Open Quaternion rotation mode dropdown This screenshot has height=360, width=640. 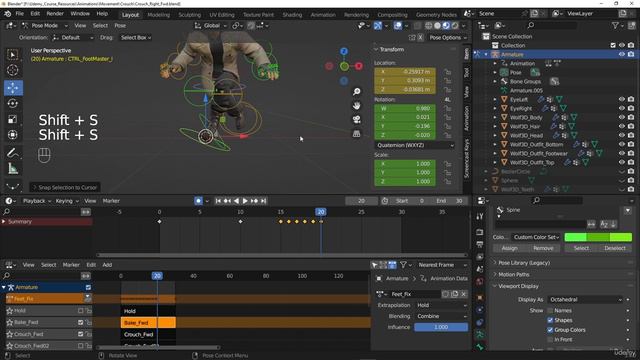point(414,145)
